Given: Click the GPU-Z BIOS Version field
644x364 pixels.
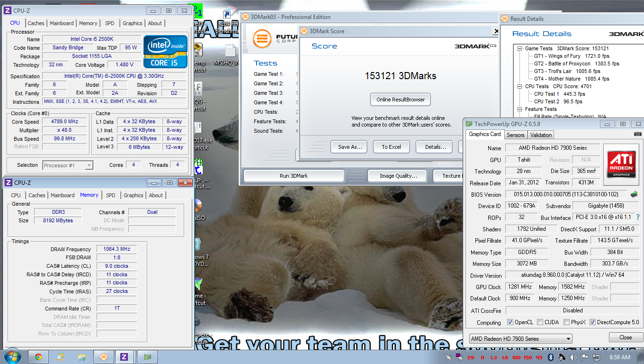Looking at the screenshot, I should [x=567, y=194].
